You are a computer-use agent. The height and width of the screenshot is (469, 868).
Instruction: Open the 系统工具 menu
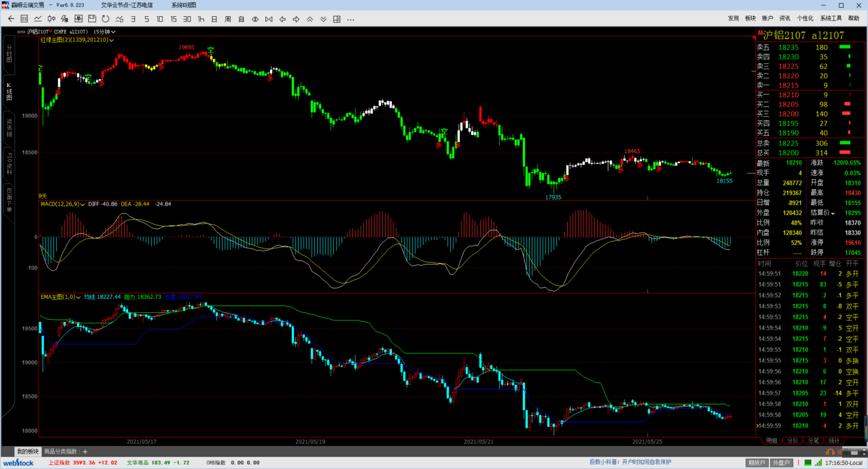(x=831, y=18)
